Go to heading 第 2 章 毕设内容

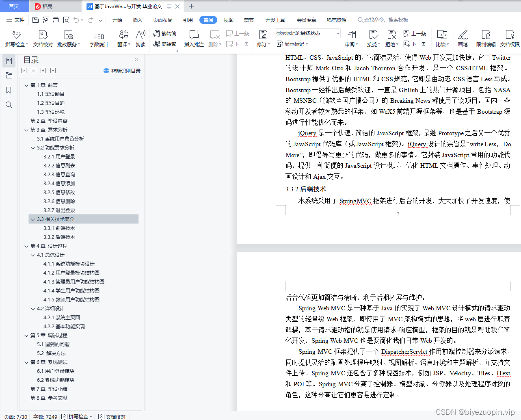tap(49, 121)
